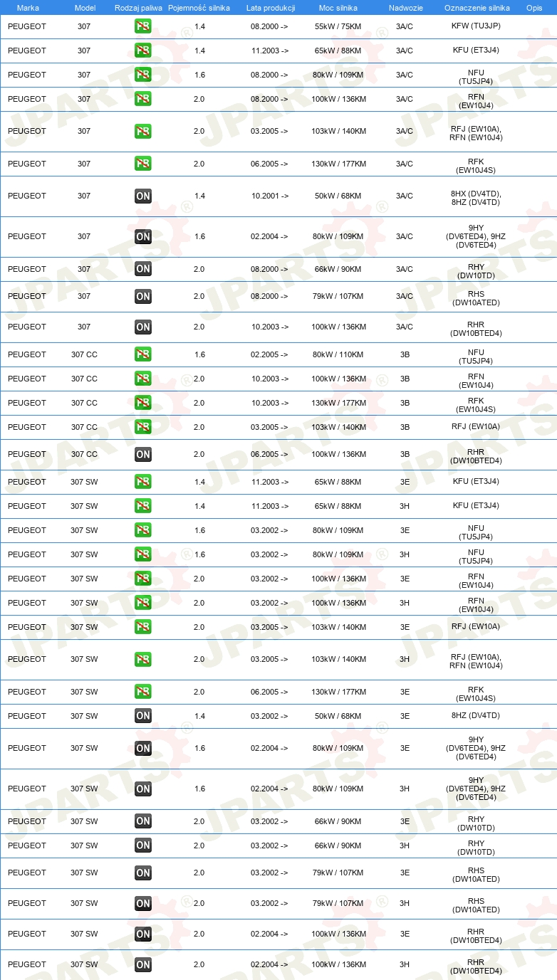Click the PB icon in the 307 SW 103kW 3H RFJ, RFN row
The height and width of the screenshot is (980, 557).
pos(143,659)
